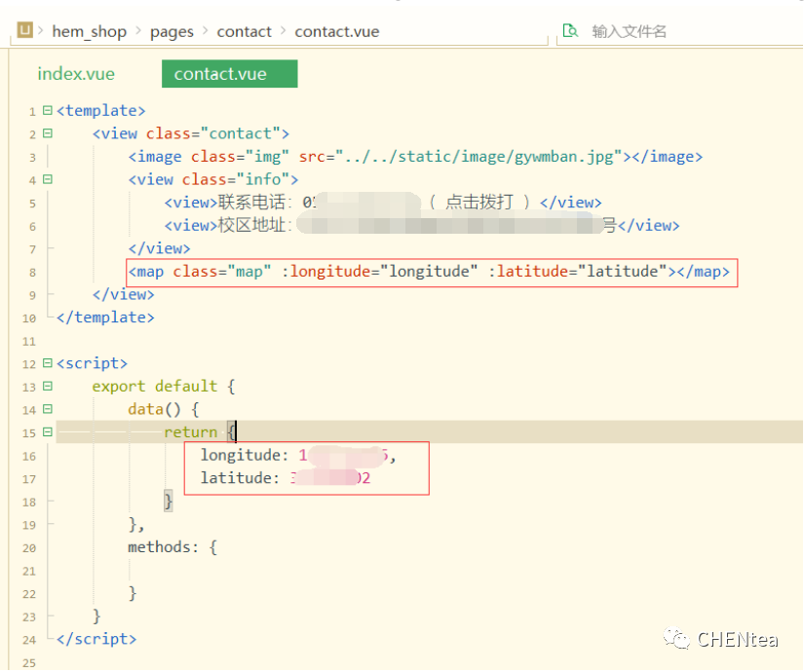Screen dimensions: 804x672
Task: Select contact.vue in the breadcrumb
Action: tap(337, 32)
